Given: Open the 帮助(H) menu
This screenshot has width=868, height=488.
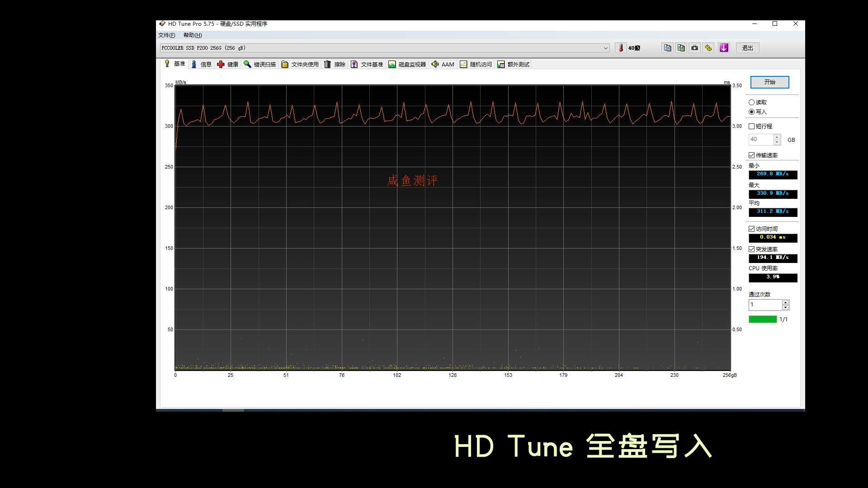Looking at the screenshot, I should [193, 35].
